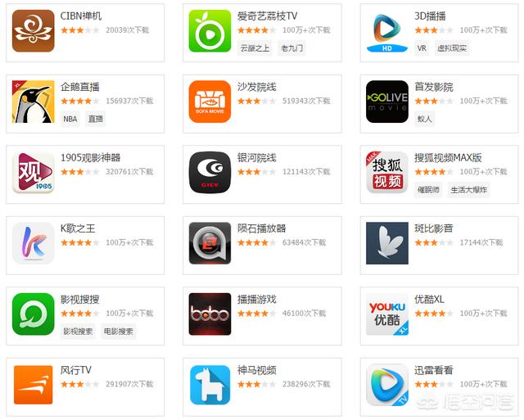Choose the orange 沙发院线 sofa icon
The height and width of the screenshot is (420, 524).
(x=210, y=102)
